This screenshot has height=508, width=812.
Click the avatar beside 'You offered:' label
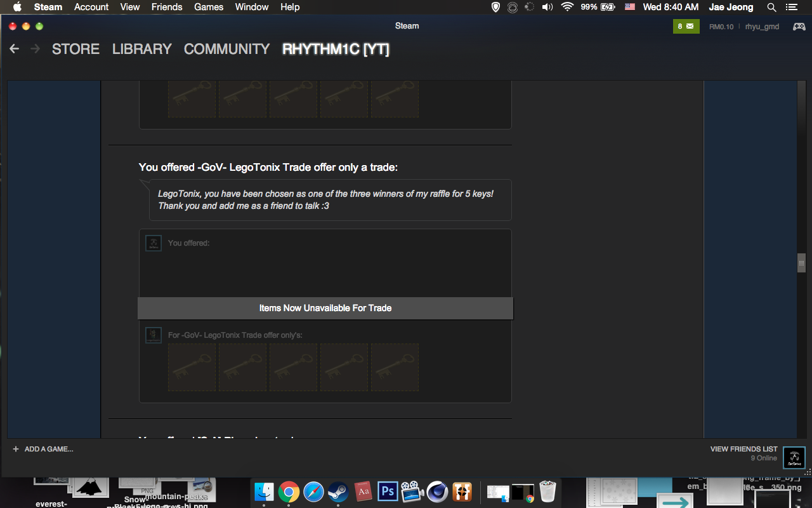pos(153,243)
